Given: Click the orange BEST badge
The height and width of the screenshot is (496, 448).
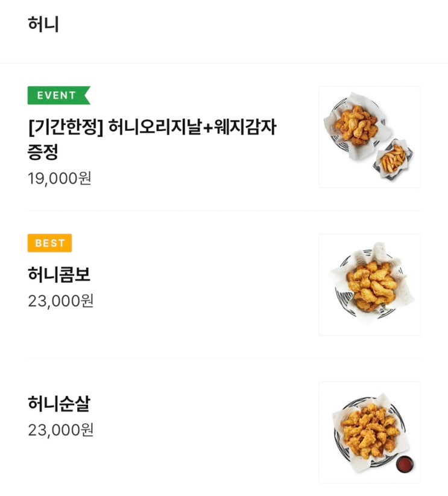Looking at the screenshot, I should 49,243.
